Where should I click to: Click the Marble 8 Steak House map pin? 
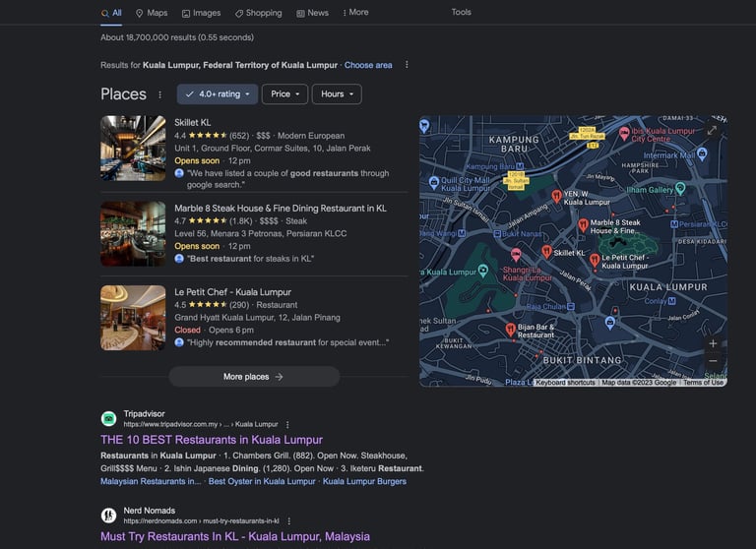[584, 225]
